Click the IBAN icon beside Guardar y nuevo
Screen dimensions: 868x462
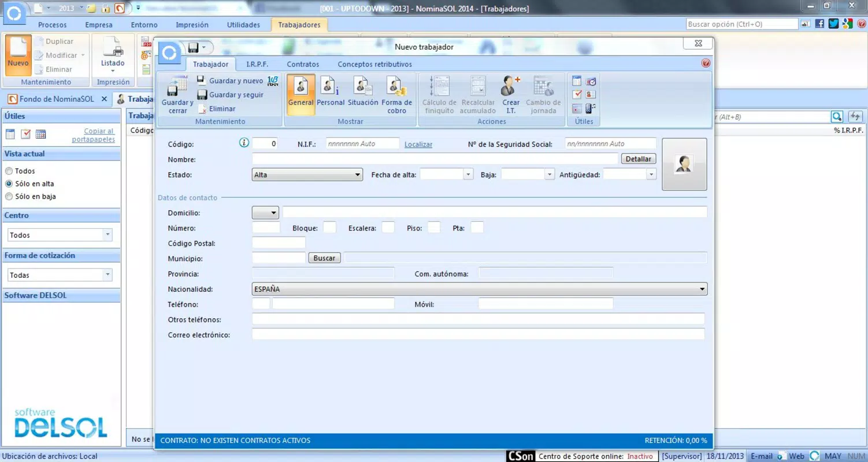(x=273, y=81)
